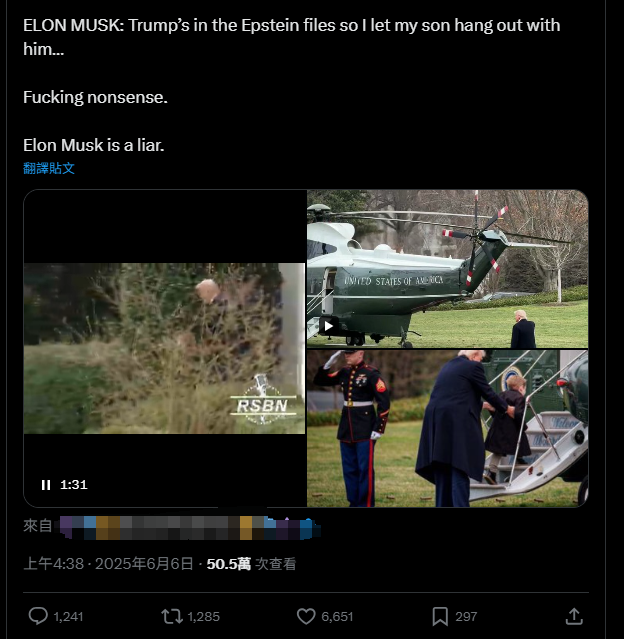
Task: Bookmark the post with bookmark icon
Action: coord(440,616)
